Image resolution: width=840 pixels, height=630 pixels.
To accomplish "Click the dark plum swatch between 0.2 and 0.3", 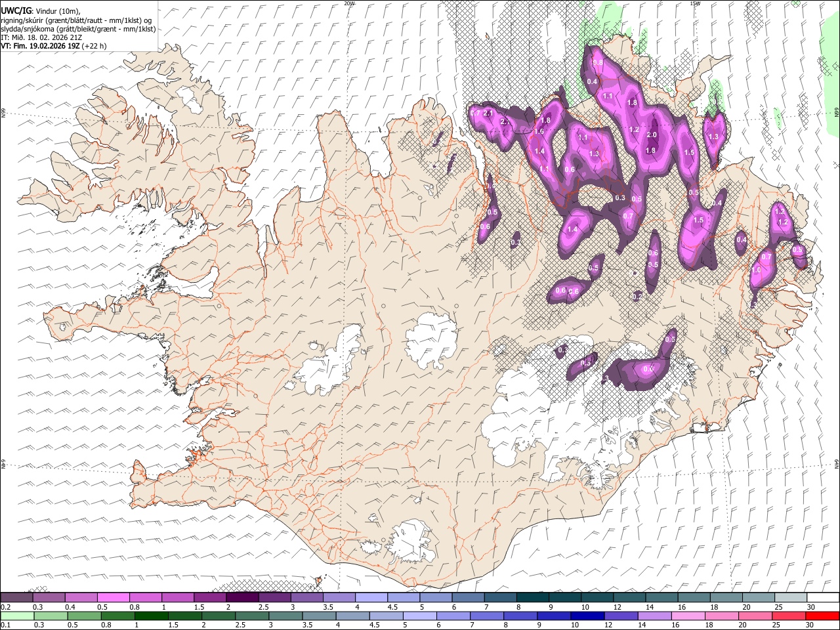I will [x=17, y=597].
